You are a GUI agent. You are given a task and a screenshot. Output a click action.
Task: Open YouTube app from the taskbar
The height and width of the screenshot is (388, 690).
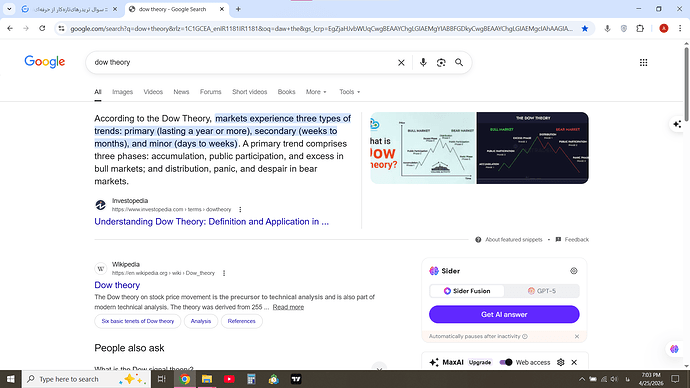coord(229,379)
